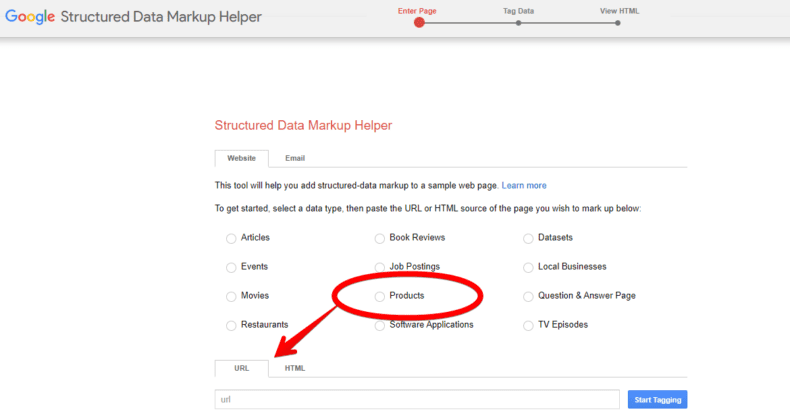Image resolution: width=790 pixels, height=418 pixels.
Task: Select the Events radio button
Action: pyautogui.click(x=231, y=267)
